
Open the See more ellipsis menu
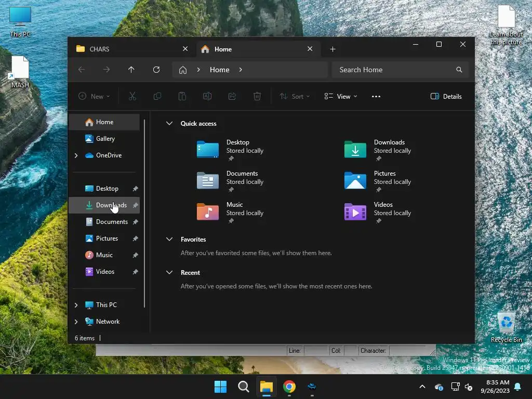coord(376,96)
